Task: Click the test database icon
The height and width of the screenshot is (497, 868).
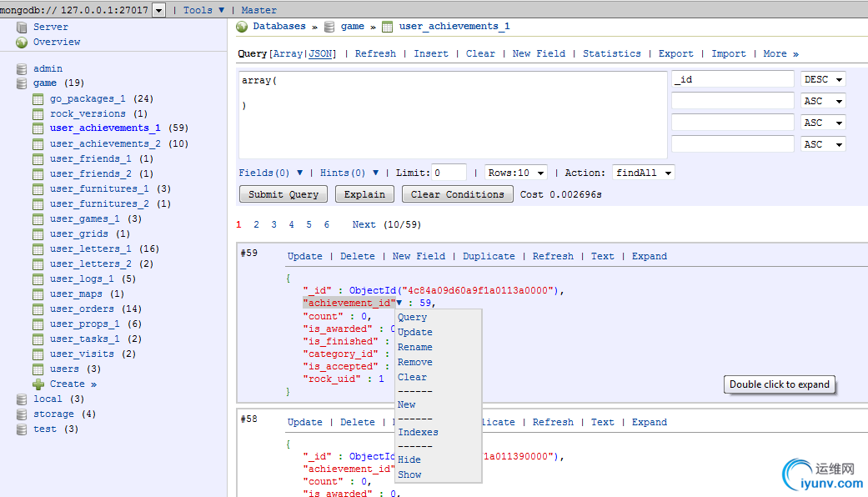Action: 22,429
